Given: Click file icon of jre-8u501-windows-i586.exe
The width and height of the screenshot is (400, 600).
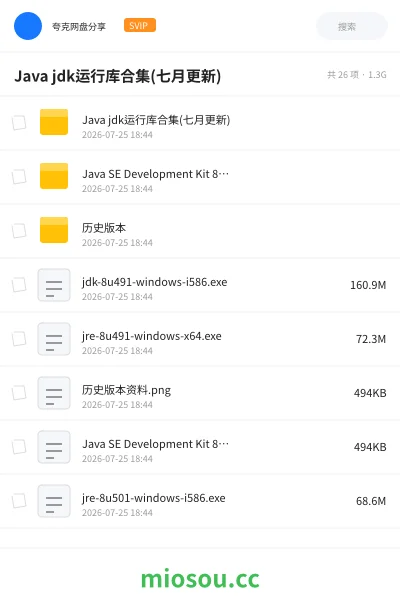Looking at the screenshot, I should [54, 501].
